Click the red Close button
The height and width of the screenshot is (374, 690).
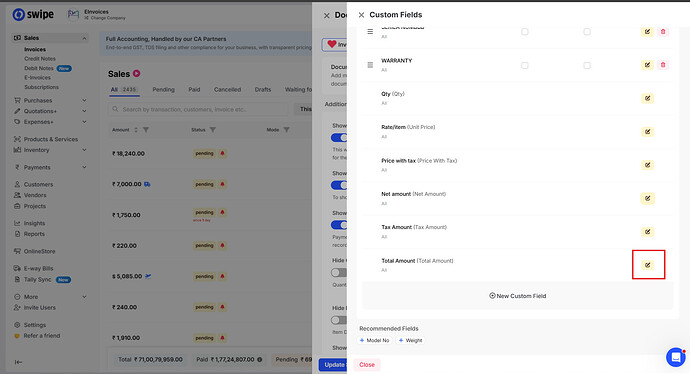(x=367, y=365)
